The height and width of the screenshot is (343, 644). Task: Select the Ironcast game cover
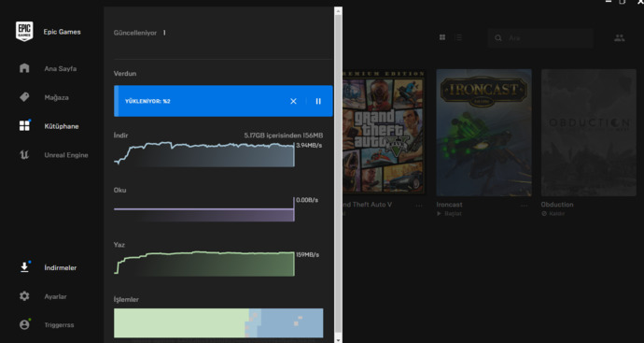click(483, 133)
